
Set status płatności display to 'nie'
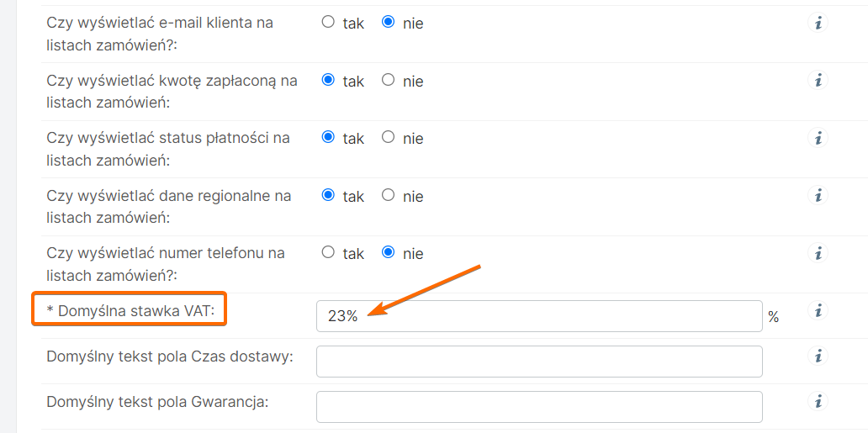tap(388, 138)
